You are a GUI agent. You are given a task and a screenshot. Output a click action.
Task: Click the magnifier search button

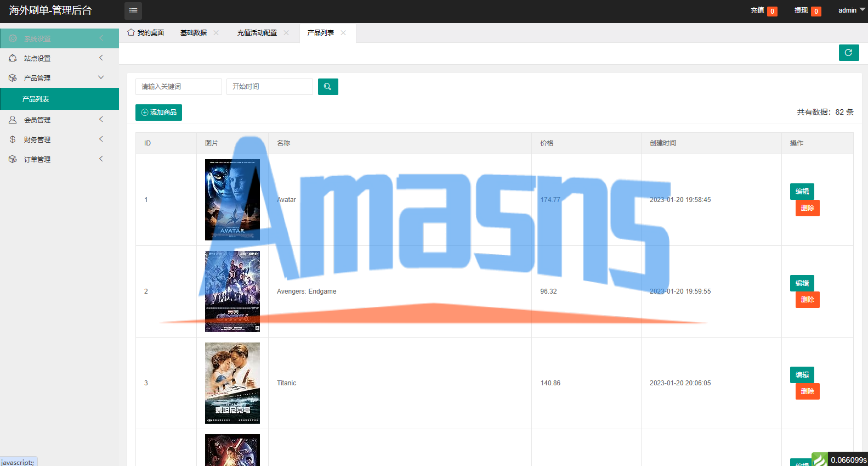click(328, 87)
